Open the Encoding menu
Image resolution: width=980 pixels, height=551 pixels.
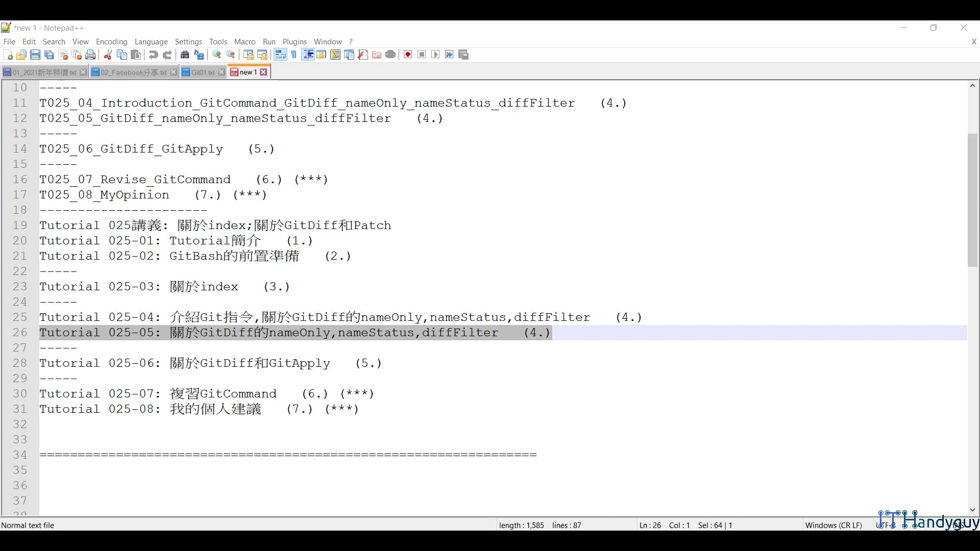(111, 42)
